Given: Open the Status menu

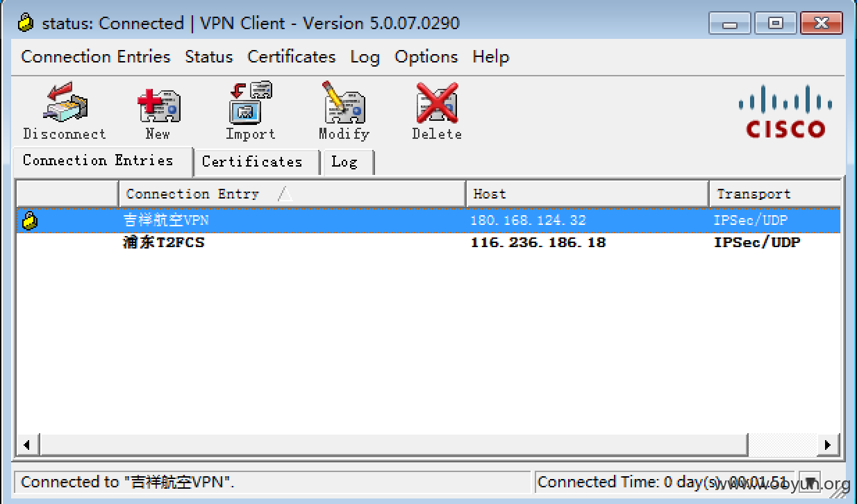Looking at the screenshot, I should pyautogui.click(x=208, y=57).
